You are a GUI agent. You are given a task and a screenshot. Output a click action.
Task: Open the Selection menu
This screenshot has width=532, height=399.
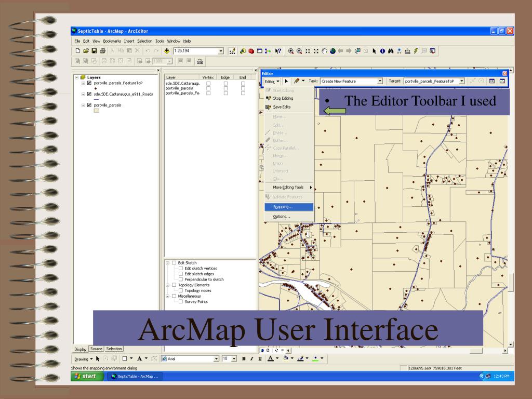point(145,41)
